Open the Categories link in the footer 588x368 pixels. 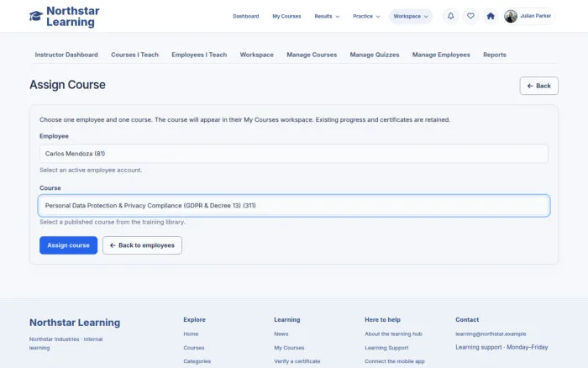pos(197,361)
